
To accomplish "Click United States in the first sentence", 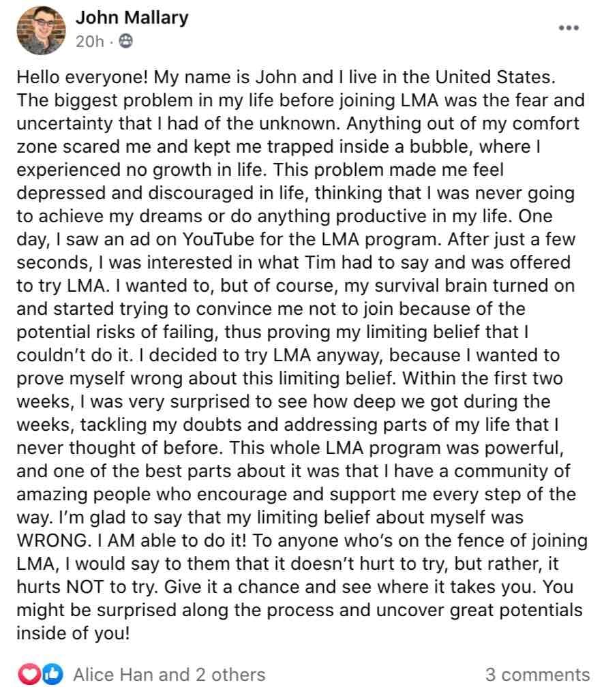I will click(495, 77).
